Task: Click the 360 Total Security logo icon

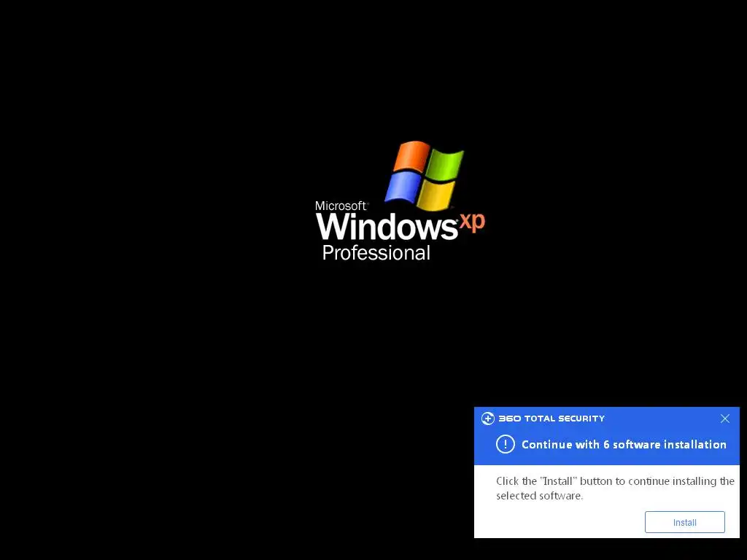Action: pos(488,419)
